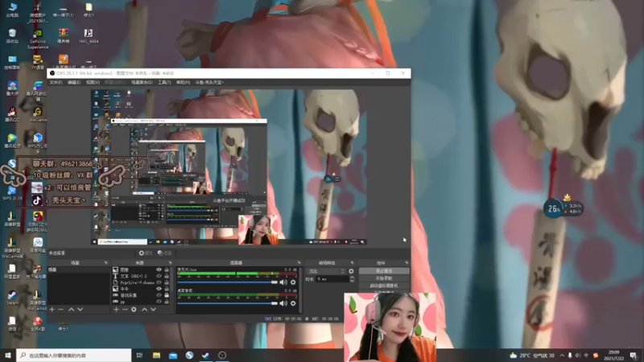Viewport: 644px width, 362px height.
Task: Toggle visibility of the PrprLive source
Action: [159, 282]
